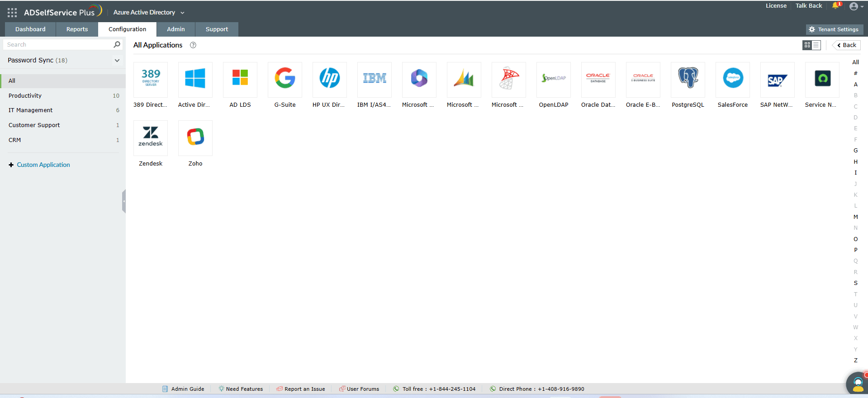This screenshot has width=868, height=398.
Task: Select the Oracle E-Business Suite tile
Action: (643, 80)
